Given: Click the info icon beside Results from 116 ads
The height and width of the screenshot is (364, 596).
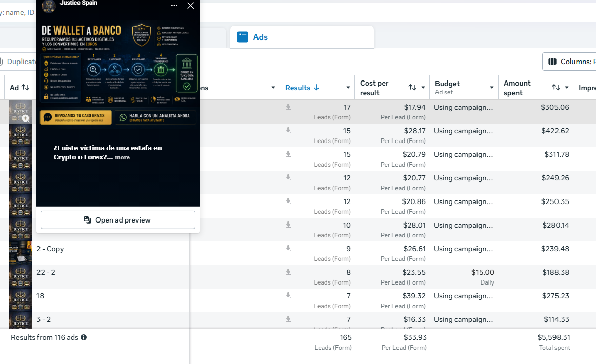Looking at the screenshot, I should tap(84, 337).
